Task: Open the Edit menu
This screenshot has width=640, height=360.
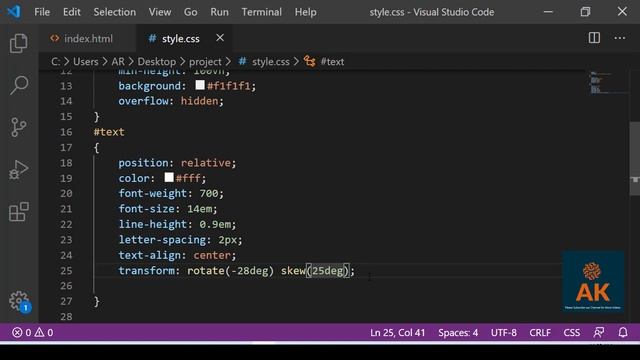Action: pos(71,12)
